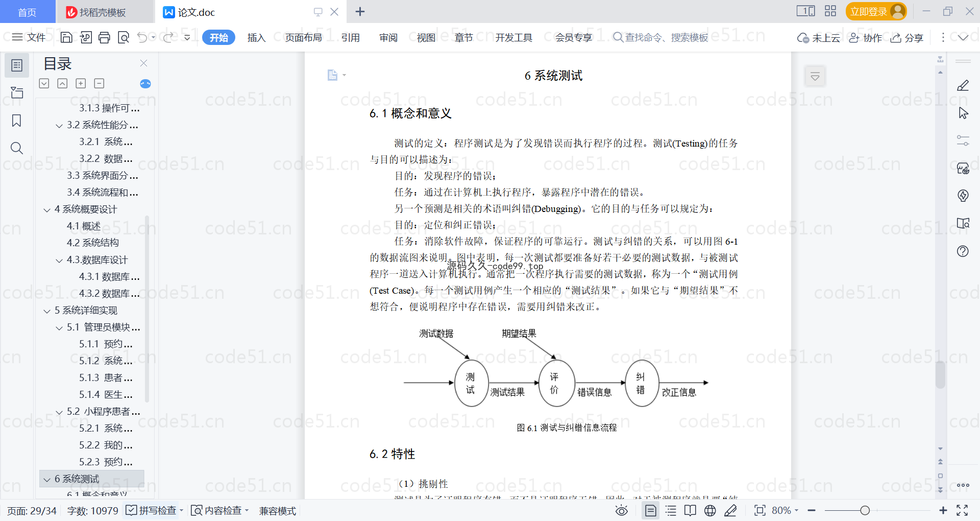Enter full screen mode
This screenshot has width=980, height=521.
pyautogui.click(x=962, y=510)
